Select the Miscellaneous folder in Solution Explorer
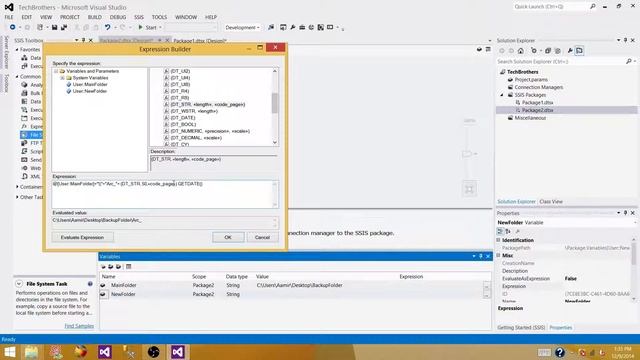Viewport: 640px width, 360px height. point(530,118)
